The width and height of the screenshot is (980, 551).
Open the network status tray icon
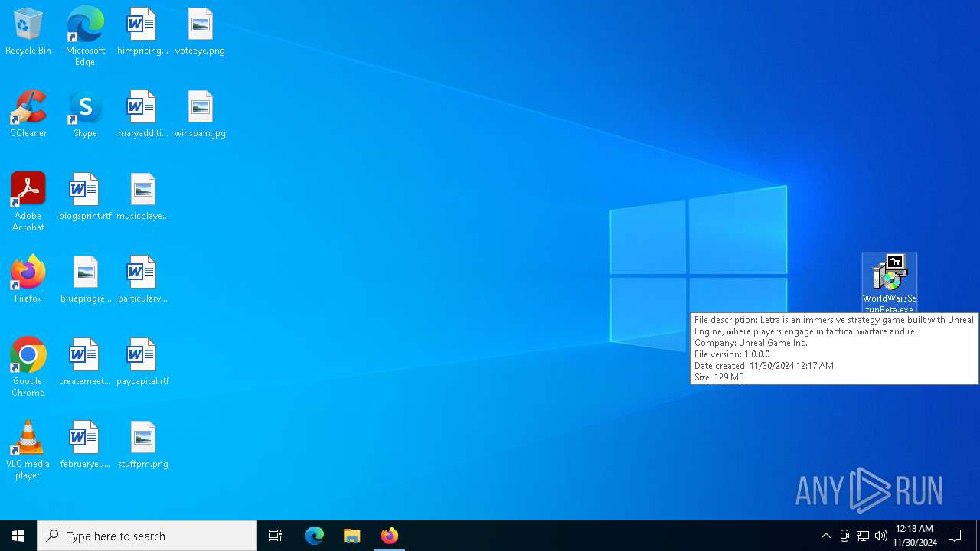click(x=863, y=536)
